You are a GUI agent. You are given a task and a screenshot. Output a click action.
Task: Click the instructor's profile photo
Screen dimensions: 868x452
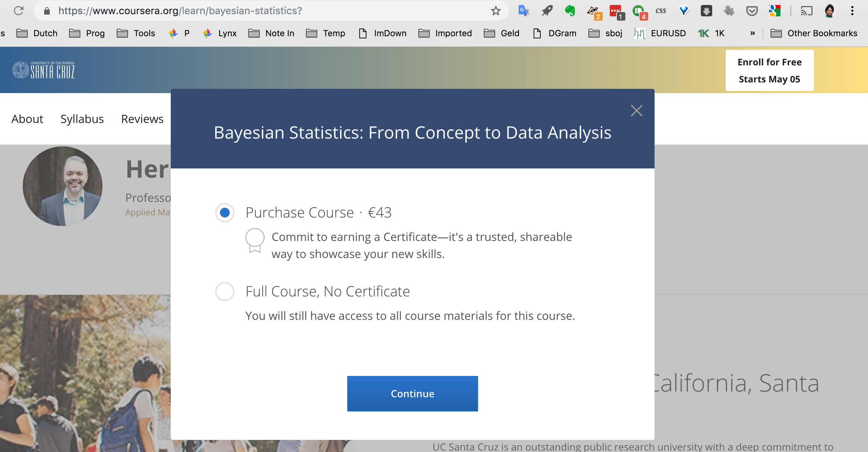coord(63,186)
